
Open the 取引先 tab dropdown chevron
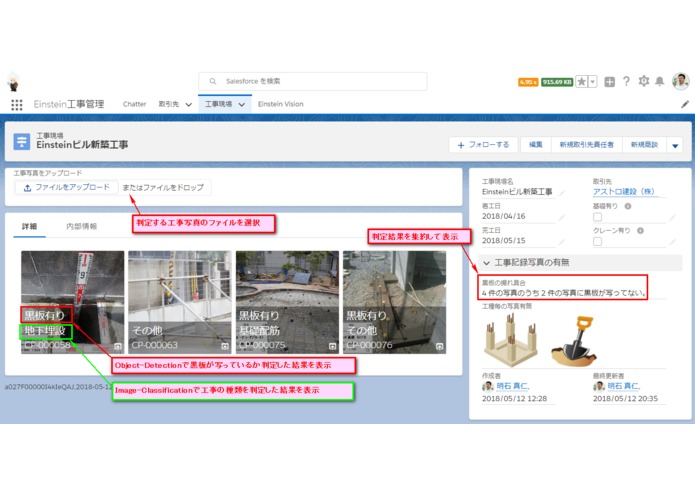189,105
